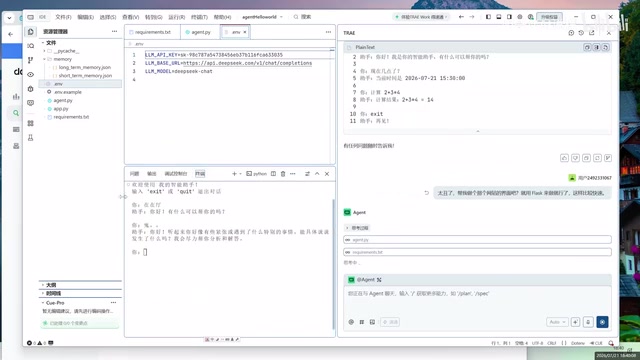Open chat history in the TRAE panel

coord(581,33)
